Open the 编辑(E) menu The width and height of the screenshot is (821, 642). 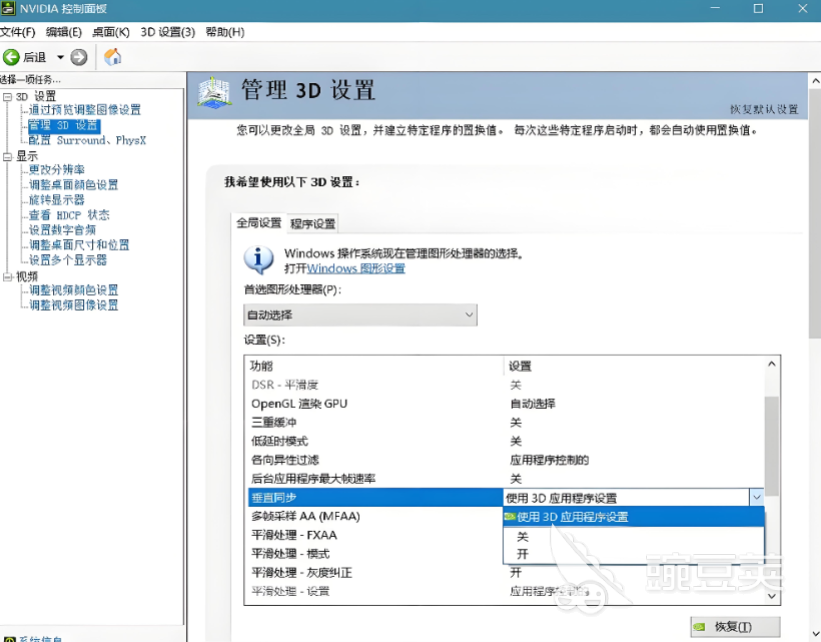click(64, 32)
